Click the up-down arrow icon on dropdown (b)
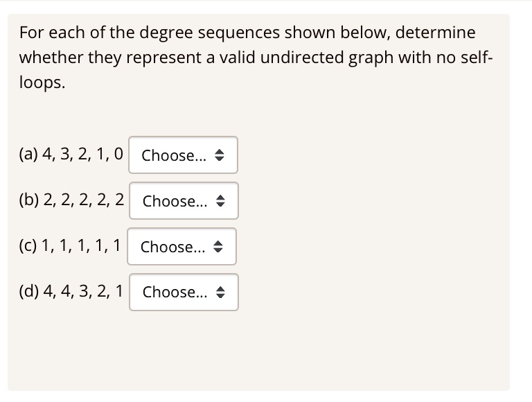532x402 pixels. [x=222, y=201]
